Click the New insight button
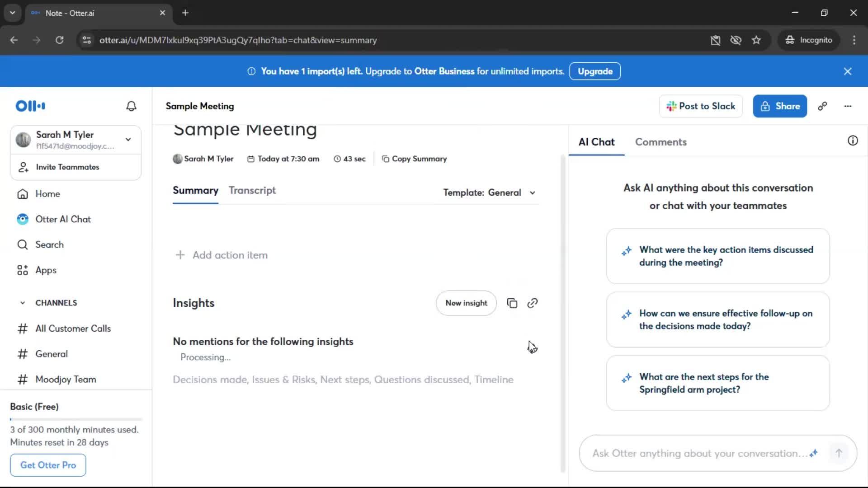This screenshot has height=488, width=868. click(x=466, y=303)
